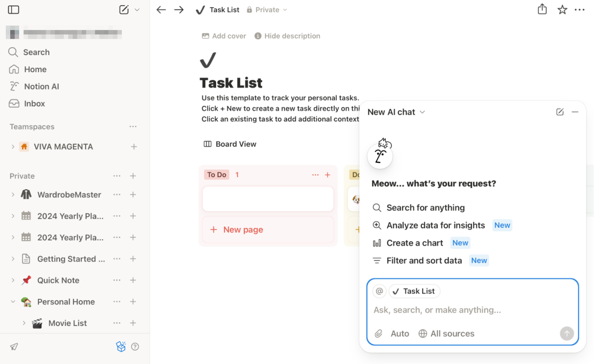594x364 pixels.
Task: Open To Do column options menu
Action: [315, 175]
